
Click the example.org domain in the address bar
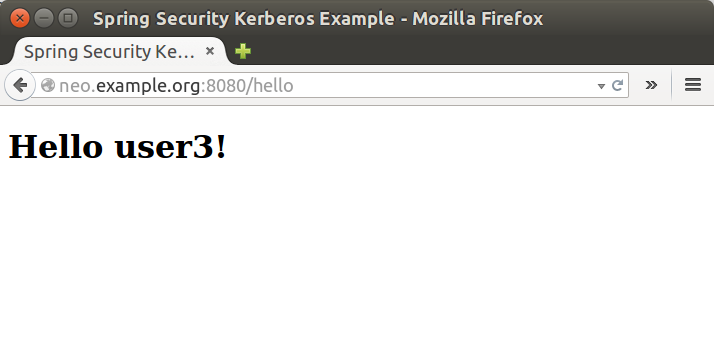[148, 86]
